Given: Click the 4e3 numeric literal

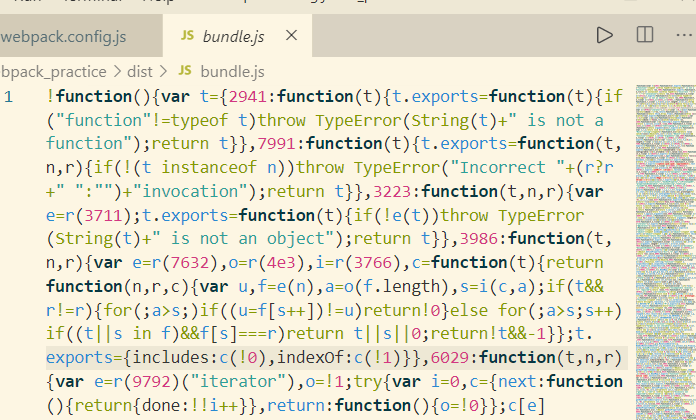Looking at the screenshot, I should 281,263.
